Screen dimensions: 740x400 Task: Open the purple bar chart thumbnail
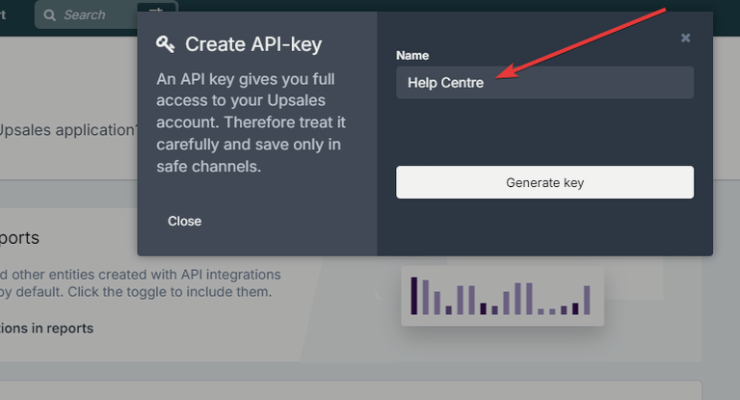coord(502,296)
